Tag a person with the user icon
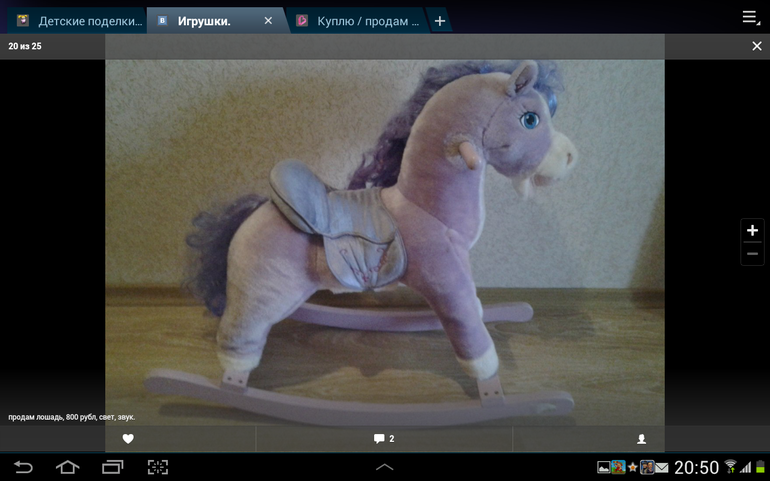Image resolution: width=770 pixels, height=481 pixels. [641, 439]
